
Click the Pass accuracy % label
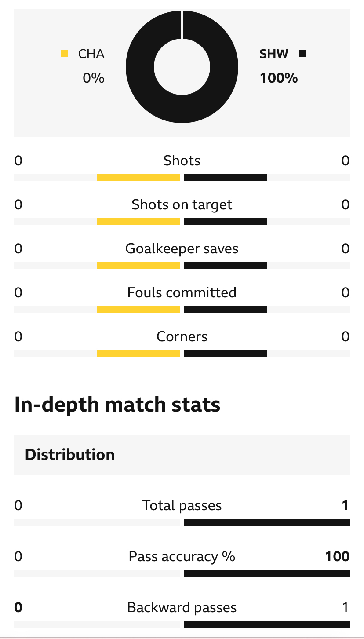pos(182,556)
